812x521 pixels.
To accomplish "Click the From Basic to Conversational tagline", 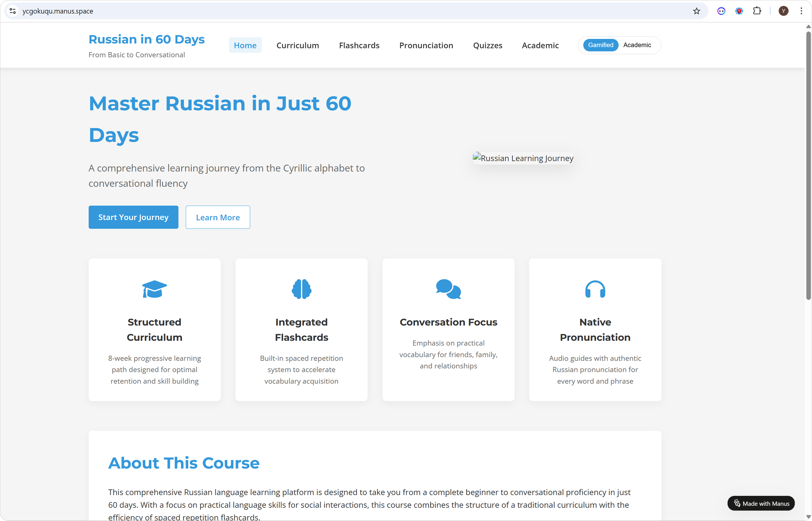I will tap(137, 55).
